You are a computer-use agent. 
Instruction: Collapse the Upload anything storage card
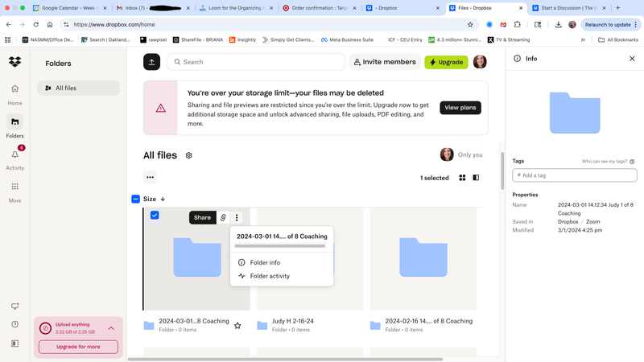(x=111, y=328)
